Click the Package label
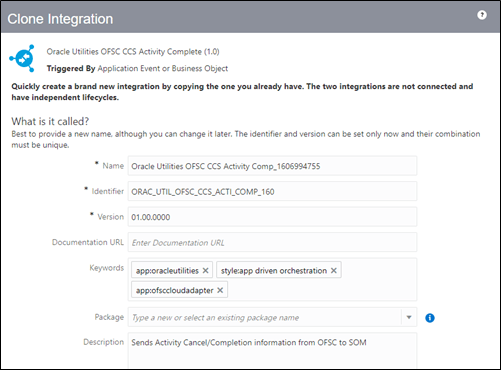This screenshot has height=370, width=501. click(109, 317)
